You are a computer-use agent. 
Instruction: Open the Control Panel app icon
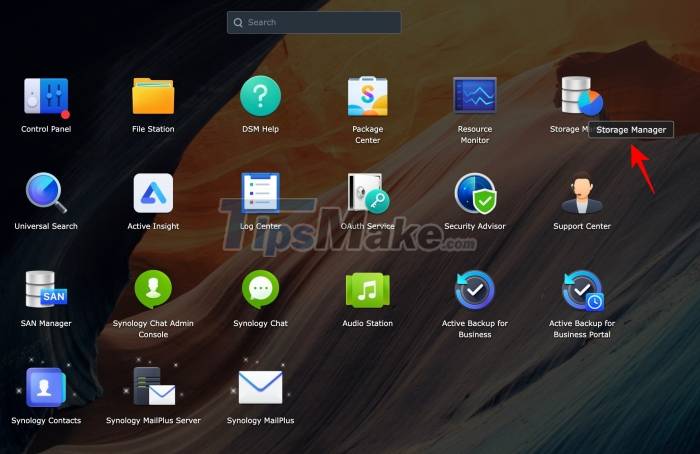[x=46, y=97]
